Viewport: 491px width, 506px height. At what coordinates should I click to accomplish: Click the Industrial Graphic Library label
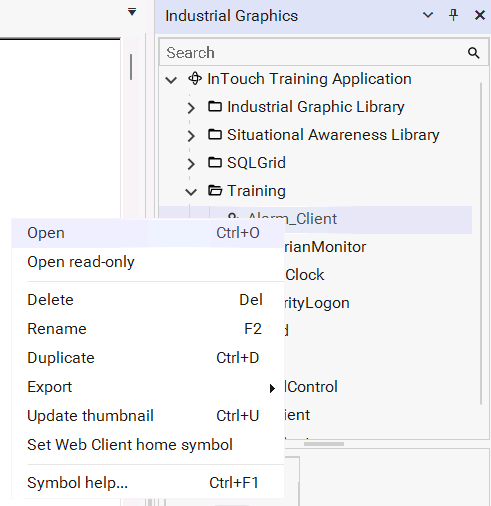[316, 107]
